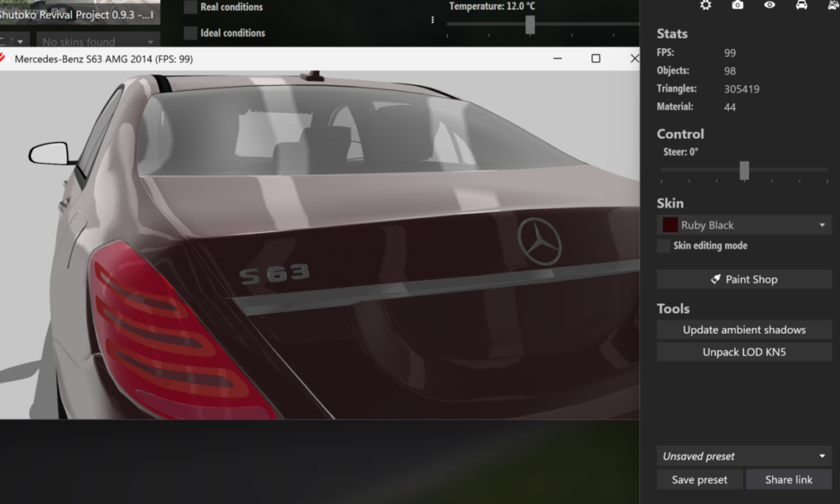Click the Tools heading
Viewport: 840px width, 504px height.
pyautogui.click(x=673, y=309)
